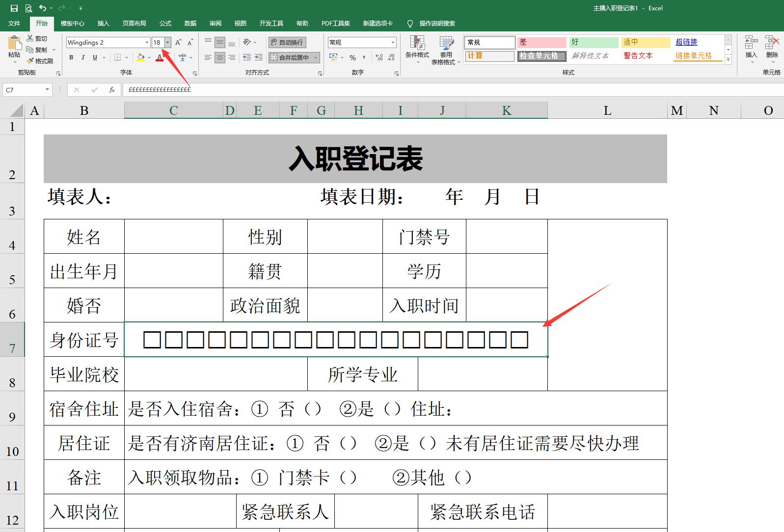Align cell text to the right

tap(232, 57)
